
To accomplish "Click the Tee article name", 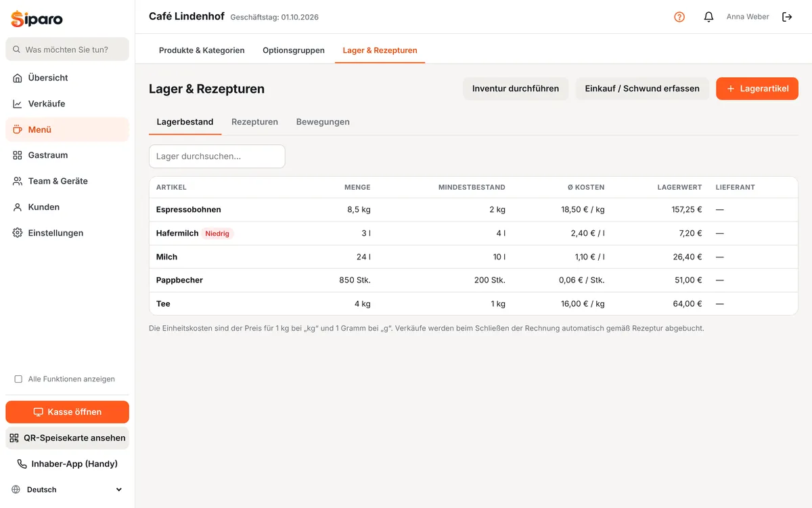I will coord(163,303).
